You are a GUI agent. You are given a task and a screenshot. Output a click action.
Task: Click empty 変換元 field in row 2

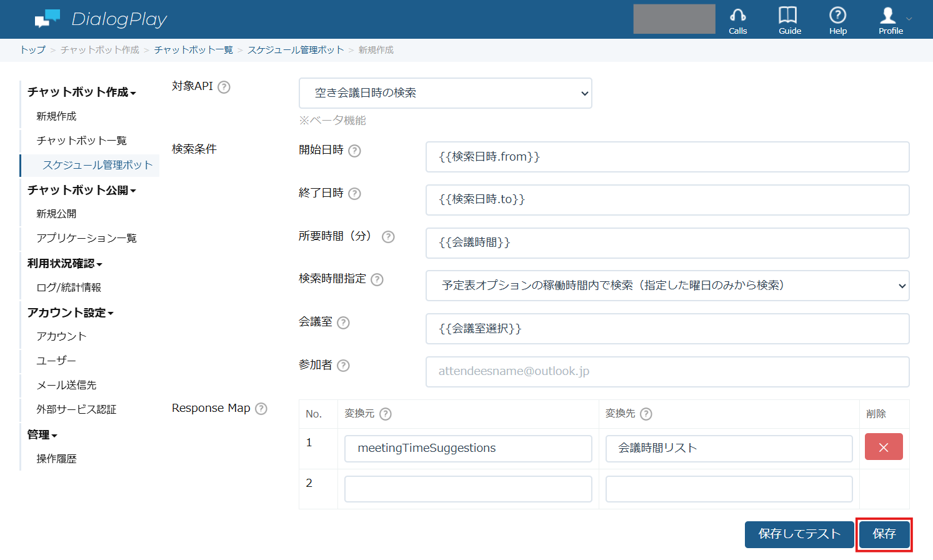point(468,489)
